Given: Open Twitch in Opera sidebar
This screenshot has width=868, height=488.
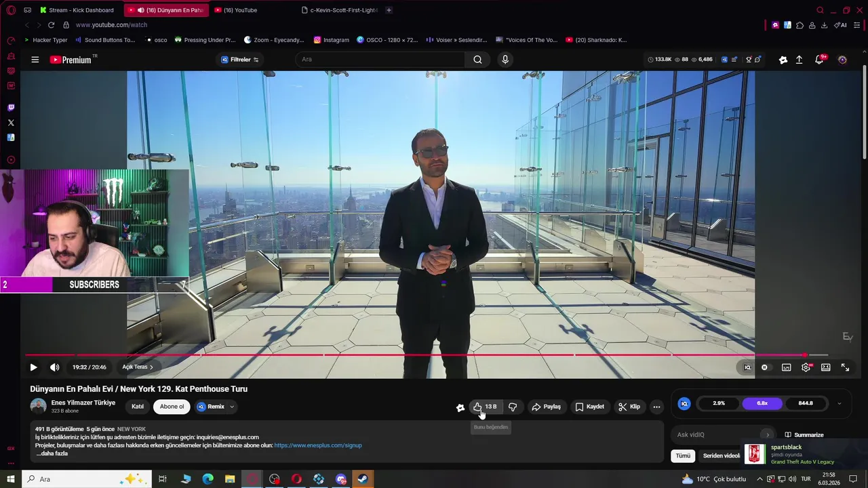Looking at the screenshot, I should (x=10, y=108).
